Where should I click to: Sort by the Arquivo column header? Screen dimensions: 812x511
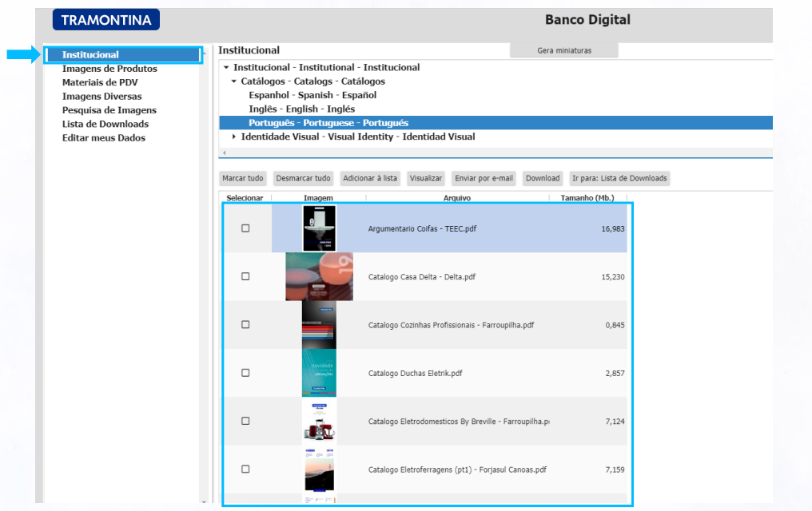tap(457, 198)
